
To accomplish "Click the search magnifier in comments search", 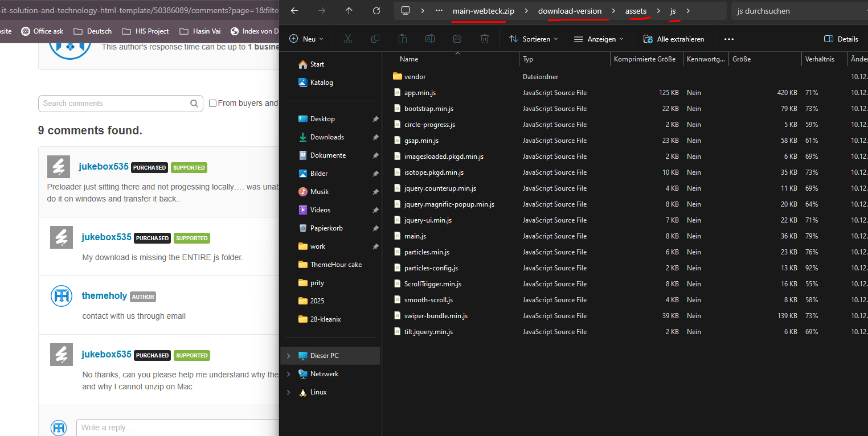I will [x=195, y=104].
